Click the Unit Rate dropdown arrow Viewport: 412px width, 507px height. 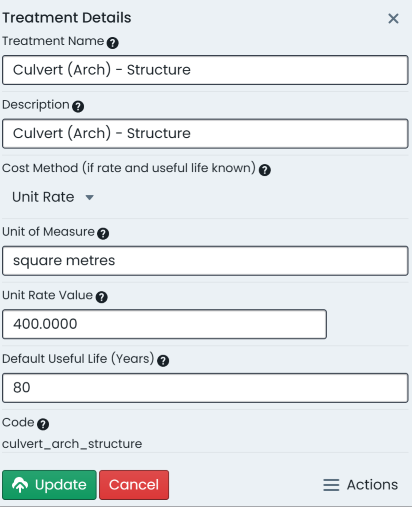point(89,197)
